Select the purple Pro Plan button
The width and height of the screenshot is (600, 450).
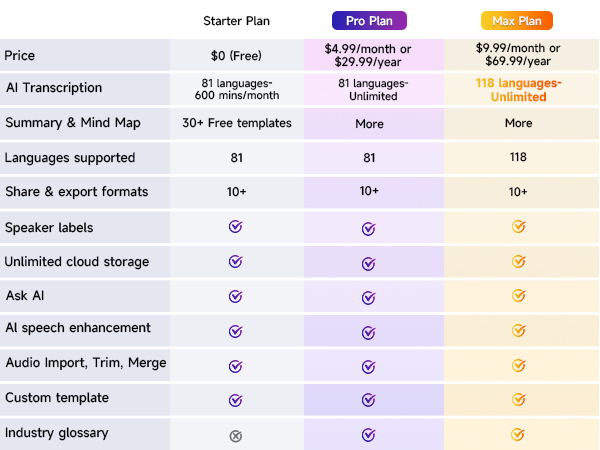click(x=369, y=21)
